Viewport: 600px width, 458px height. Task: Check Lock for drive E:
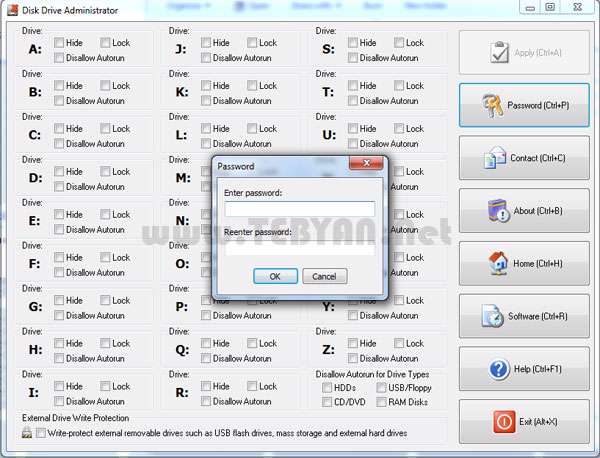point(105,214)
